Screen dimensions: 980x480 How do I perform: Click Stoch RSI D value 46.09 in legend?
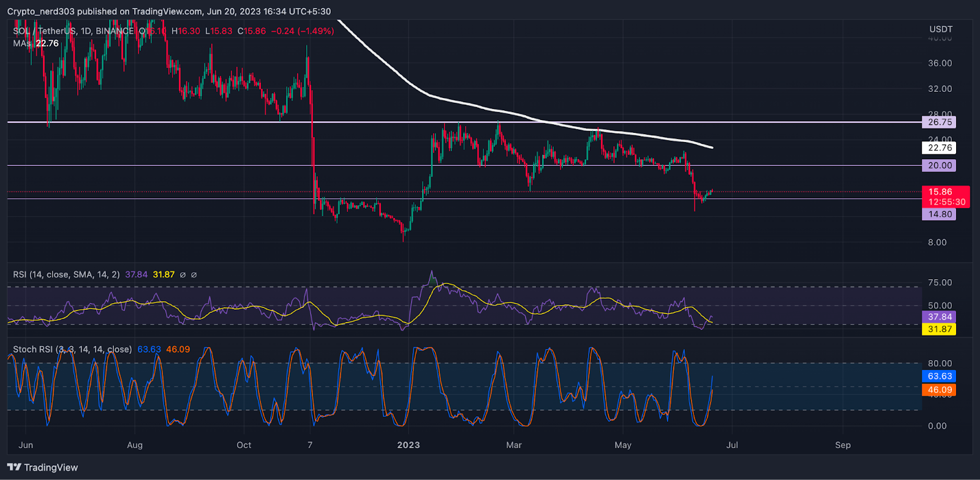click(x=178, y=350)
